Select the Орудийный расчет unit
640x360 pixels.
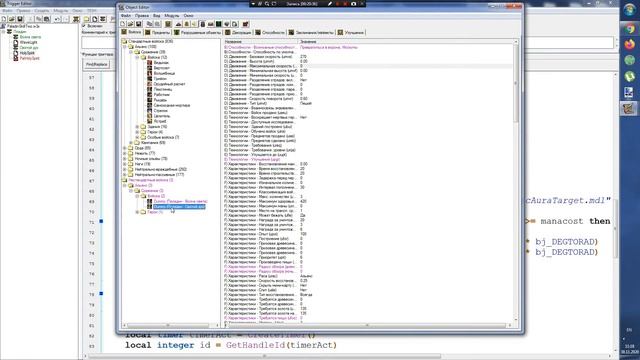pyautogui.click(x=169, y=84)
